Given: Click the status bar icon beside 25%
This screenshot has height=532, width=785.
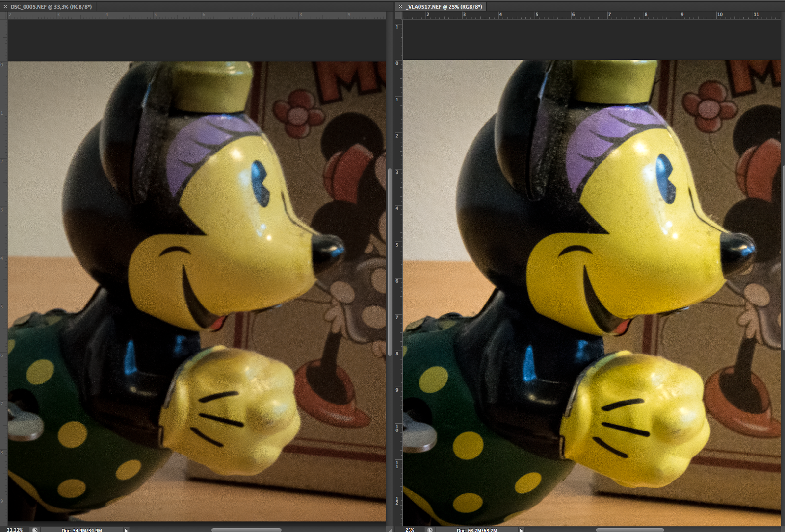Looking at the screenshot, I should pyautogui.click(x=430, y=530).
